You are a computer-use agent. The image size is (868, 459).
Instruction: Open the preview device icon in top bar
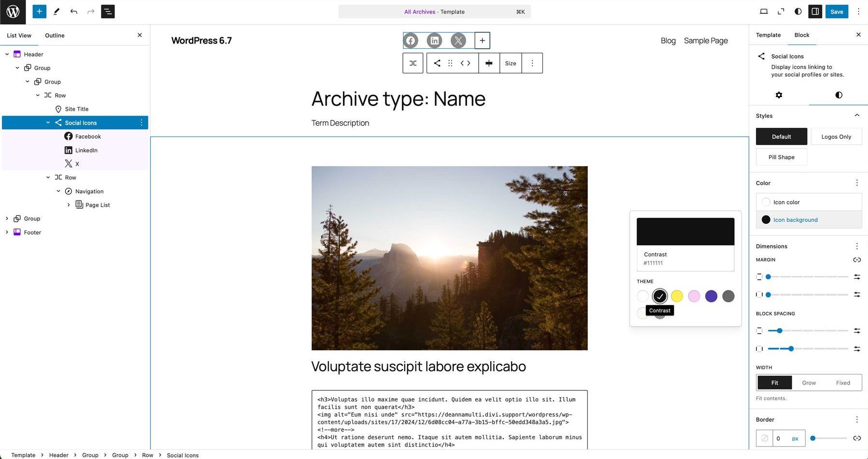click(763, 11)
